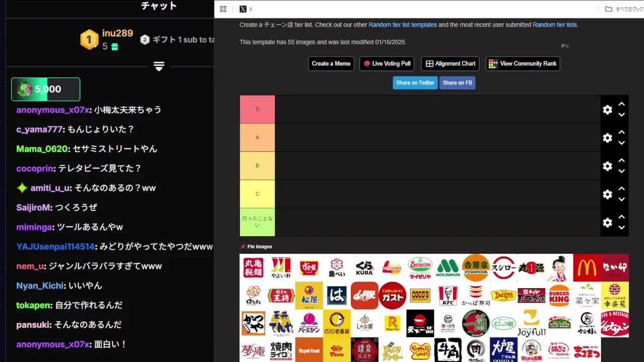644x362 pixels.
Task: Click username Nyan_Kichi in chat
Action: pyautogui.click(x=40, y=286)
